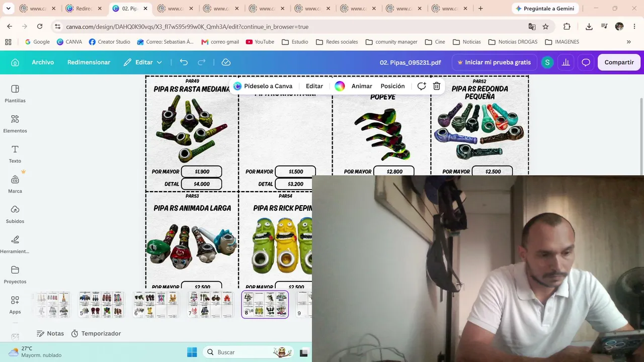This screenshot has height=362, width=644.
Task: Open color wheel picker in toolbar
Action: click(x=340, y=86)
